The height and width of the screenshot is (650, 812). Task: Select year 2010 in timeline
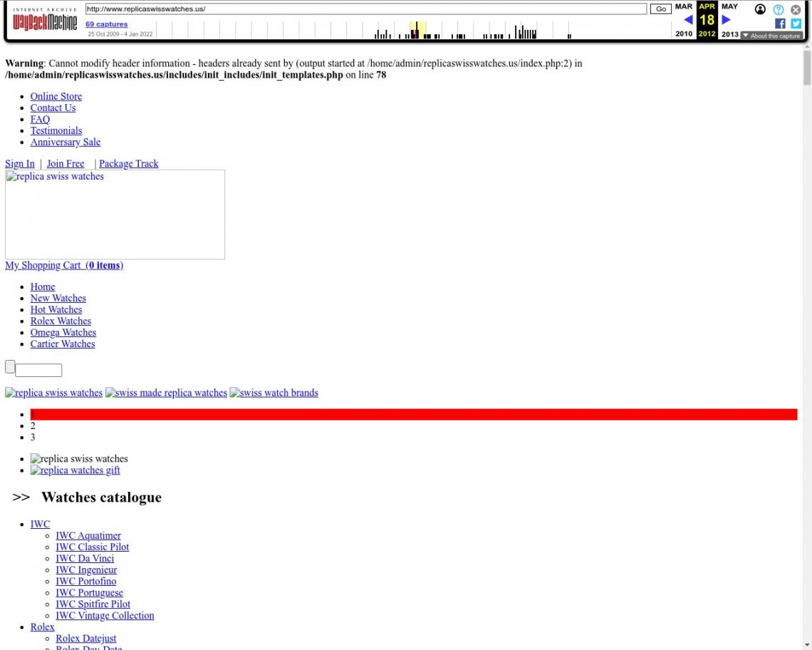coord(684,33)
